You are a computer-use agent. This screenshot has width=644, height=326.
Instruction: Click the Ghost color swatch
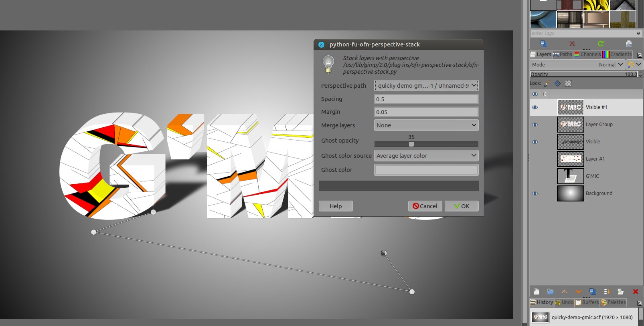(x=426, y=170)
